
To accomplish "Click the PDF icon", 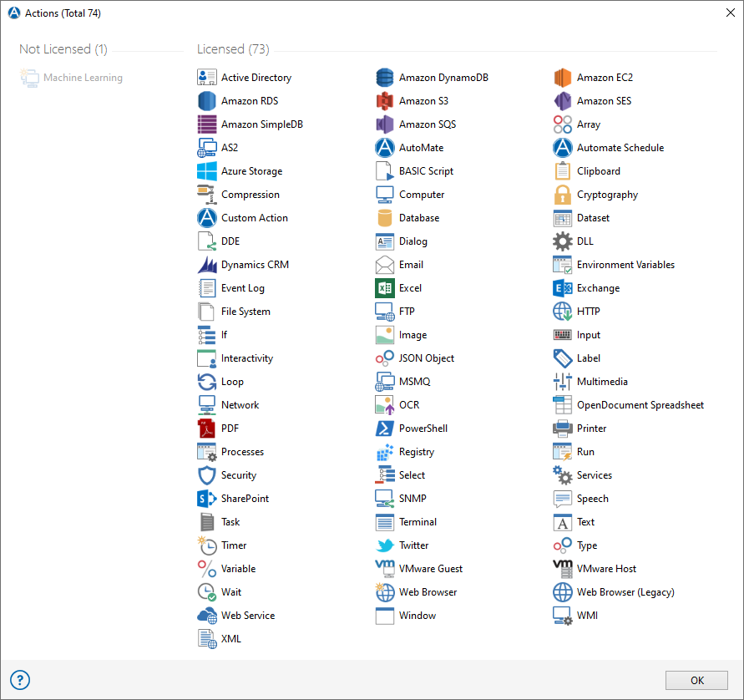I will tap(207, 428).
